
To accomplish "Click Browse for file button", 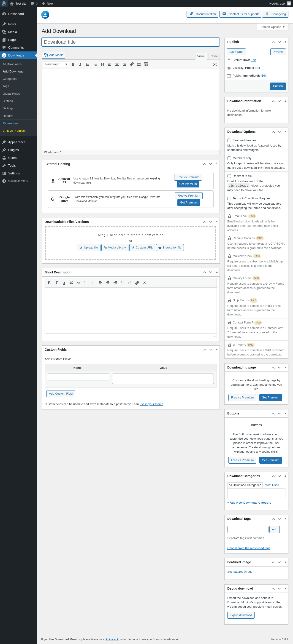I will [x=170, y=248].
